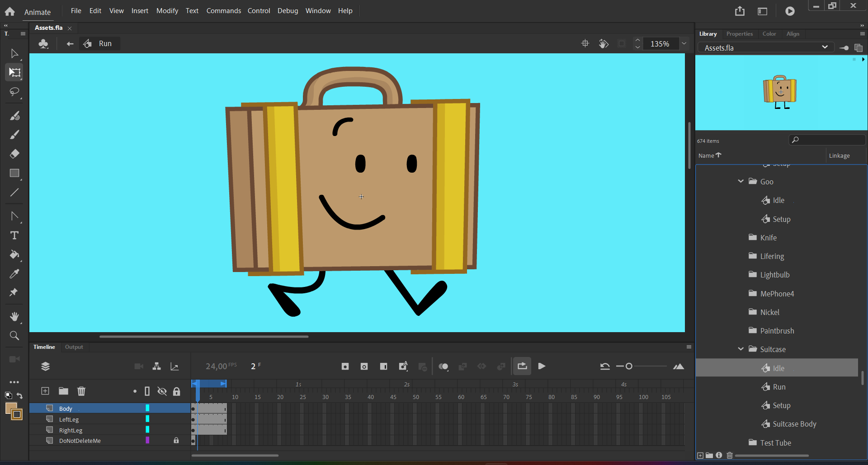Add a new layer in timeline
Viewport: 868px width, 465px height.
[45, 391]
